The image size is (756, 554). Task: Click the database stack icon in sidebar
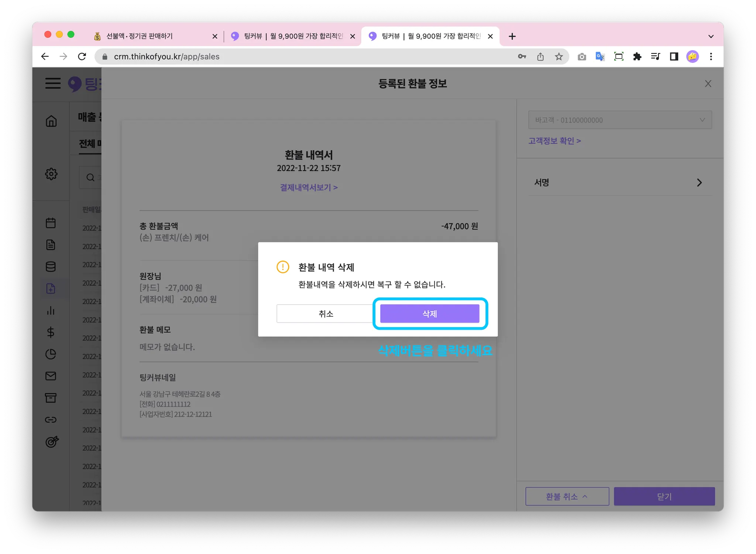pyautogui.click(x=51, y=266)
